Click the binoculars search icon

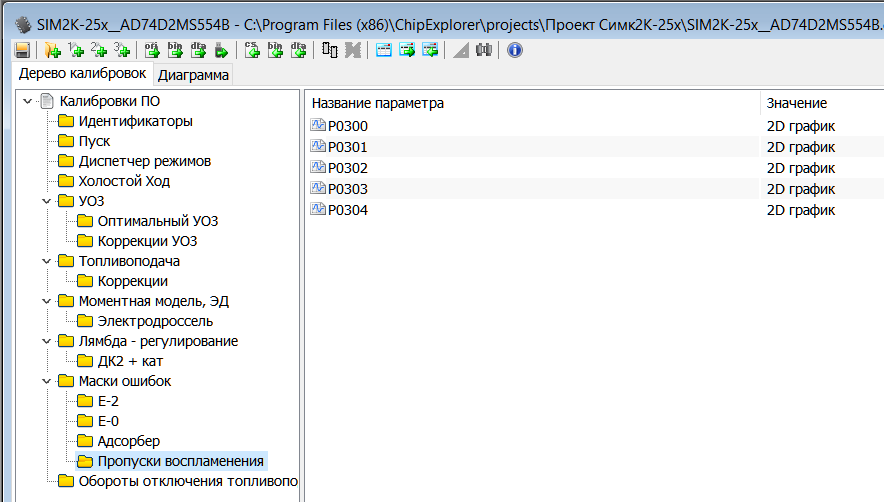pyautogui.click(x=484, y=50)
